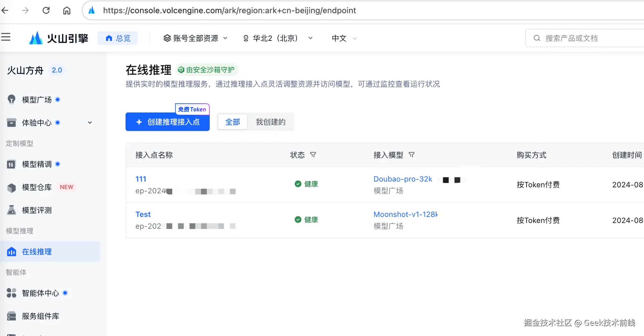Viewport: 644px width, 336px height.
Task: Click the 模型仓库 cube icon
Action: pos(12,188)
